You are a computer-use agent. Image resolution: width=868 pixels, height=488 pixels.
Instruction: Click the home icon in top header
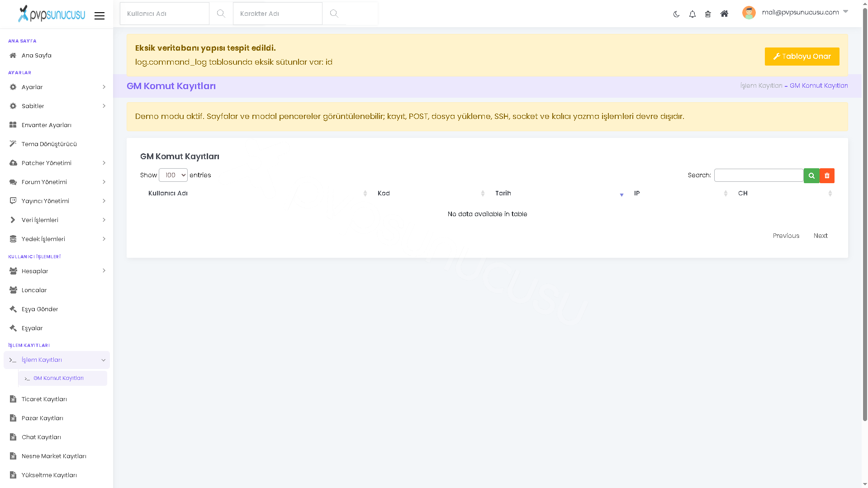pyautogui.click(x=724, y=14)
